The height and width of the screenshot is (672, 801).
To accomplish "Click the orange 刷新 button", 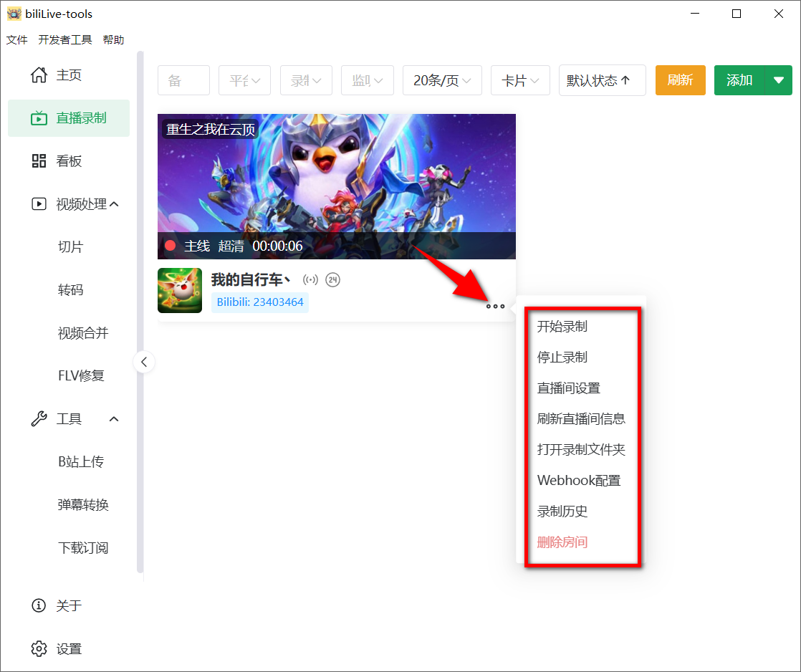I will 680,80.
